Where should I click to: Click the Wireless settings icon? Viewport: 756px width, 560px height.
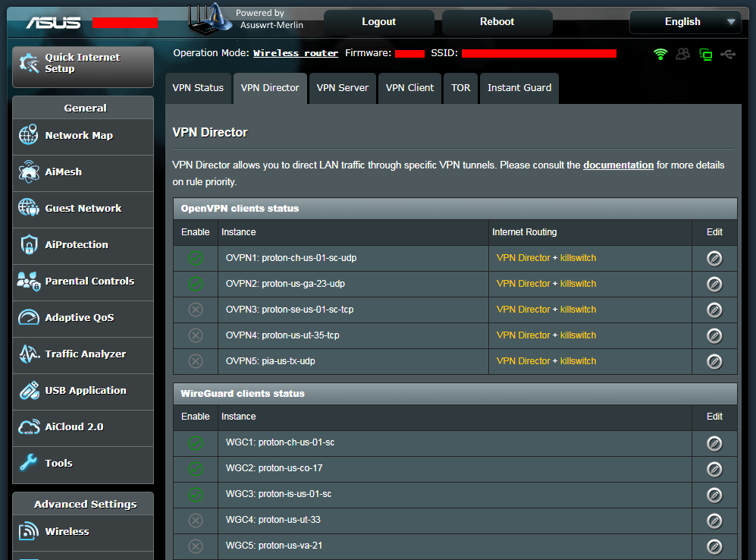(29, 531)
